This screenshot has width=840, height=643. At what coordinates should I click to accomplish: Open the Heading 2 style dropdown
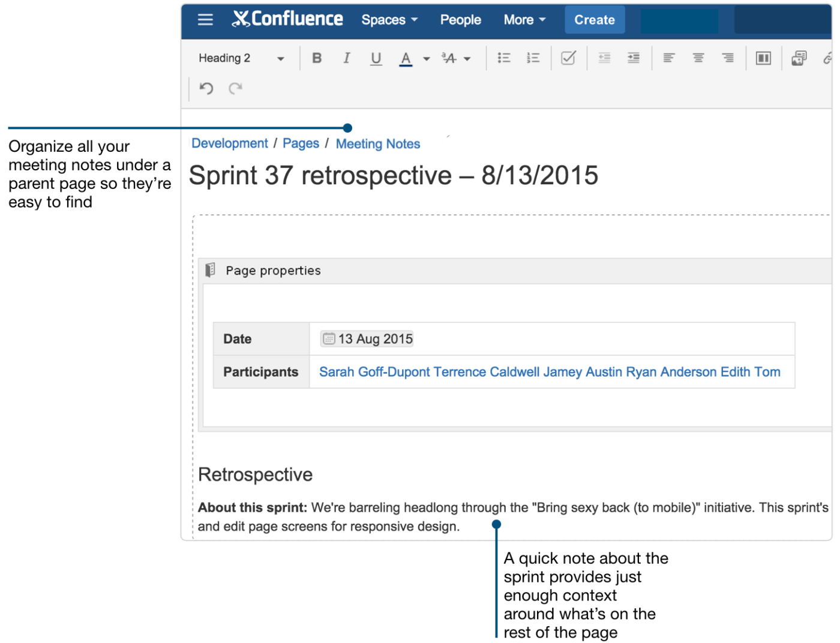240,58
